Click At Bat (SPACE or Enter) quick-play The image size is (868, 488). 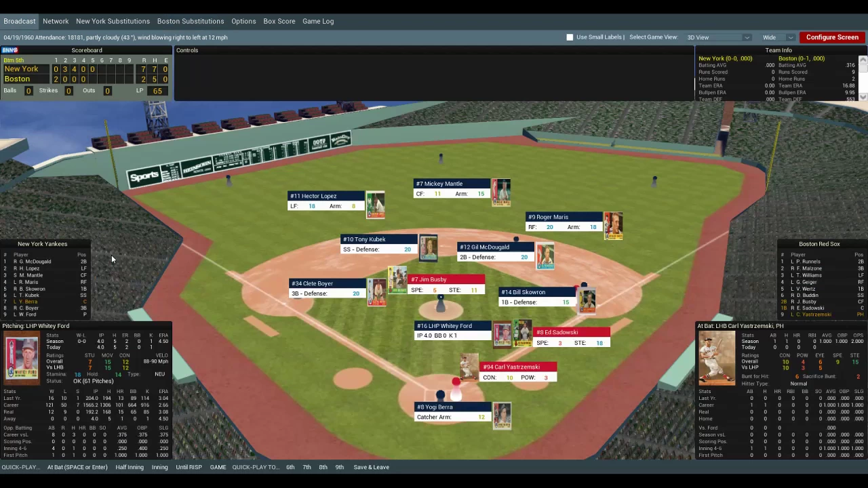(77, 467)
